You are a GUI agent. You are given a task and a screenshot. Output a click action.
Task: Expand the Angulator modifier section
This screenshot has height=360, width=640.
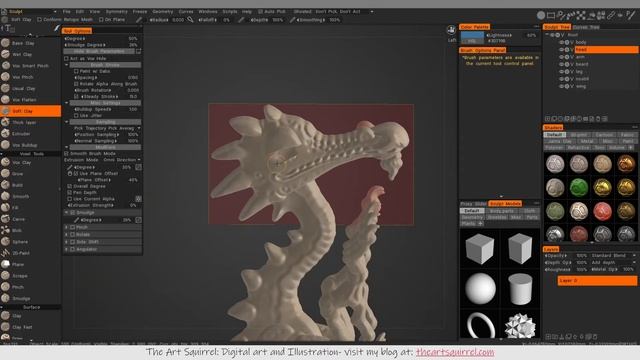point(67,249)
